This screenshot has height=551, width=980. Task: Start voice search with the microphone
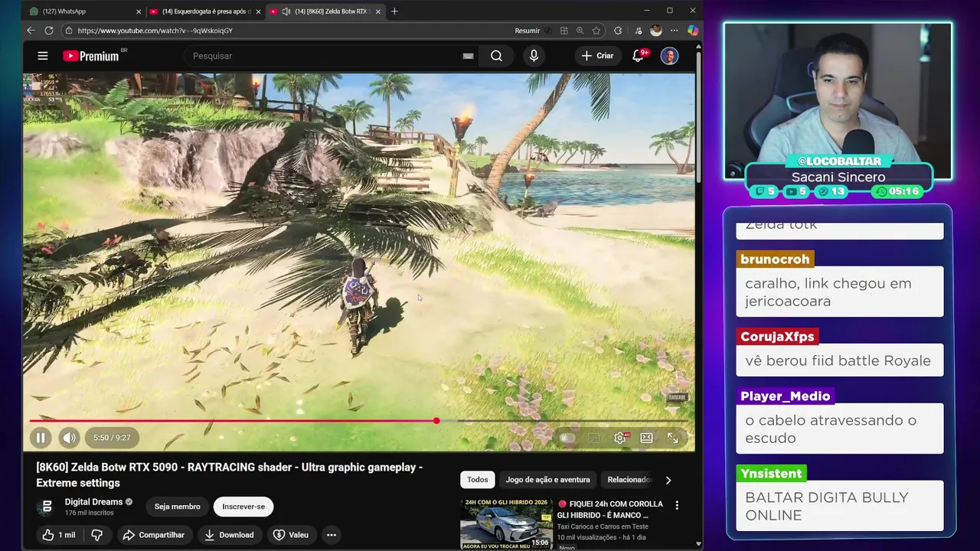tap(534, 56)
